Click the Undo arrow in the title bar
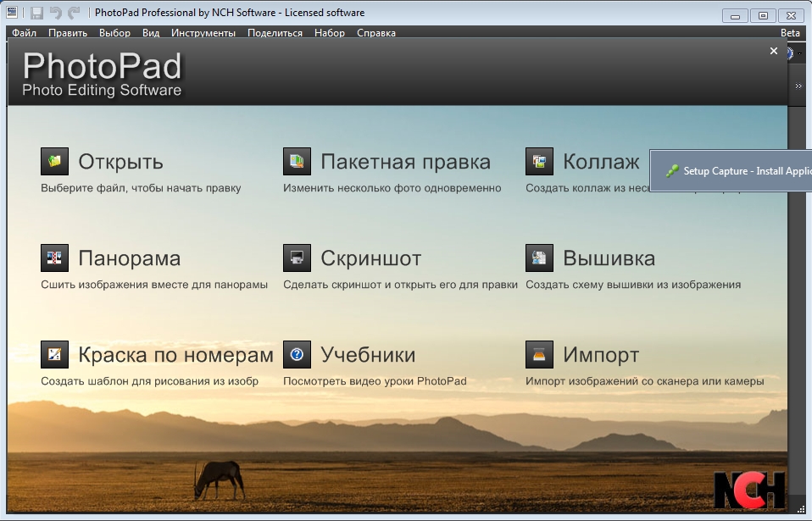The image size is (812, 521). (x=55, y=13)
